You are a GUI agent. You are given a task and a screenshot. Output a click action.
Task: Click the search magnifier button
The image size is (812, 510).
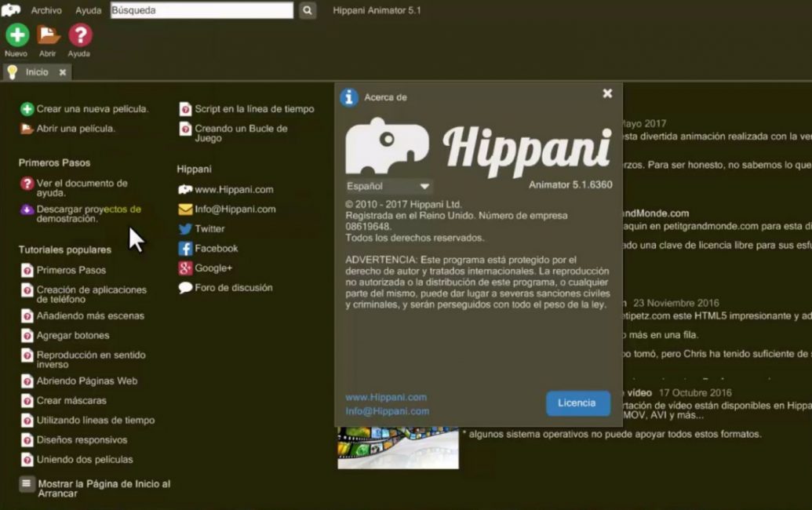click(x=307, y=10)
